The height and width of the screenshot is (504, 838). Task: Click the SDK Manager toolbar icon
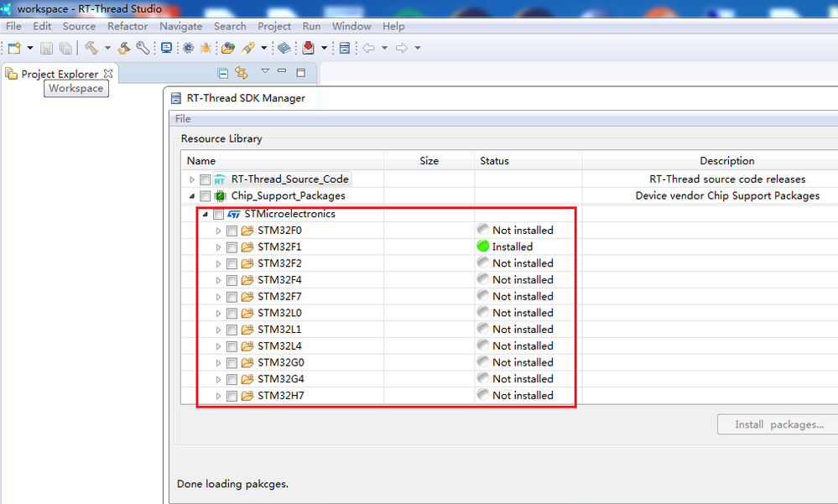click(x=345, y=48)
